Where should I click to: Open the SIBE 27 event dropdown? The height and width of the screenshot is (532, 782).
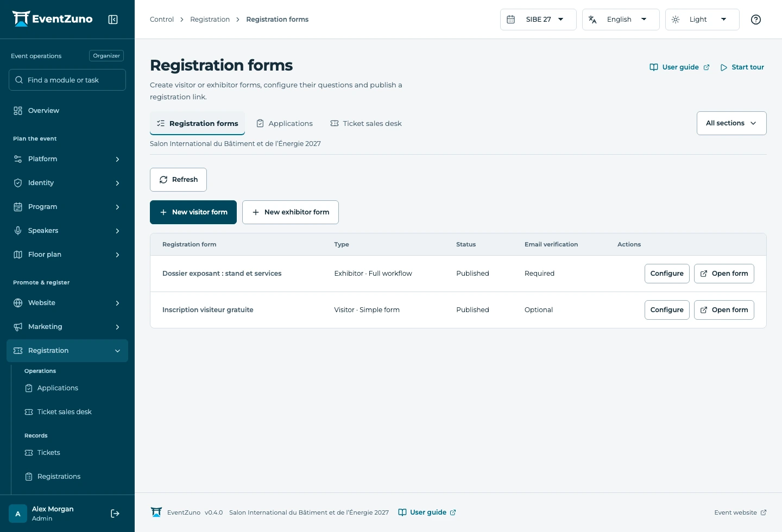tap(538, 20)
